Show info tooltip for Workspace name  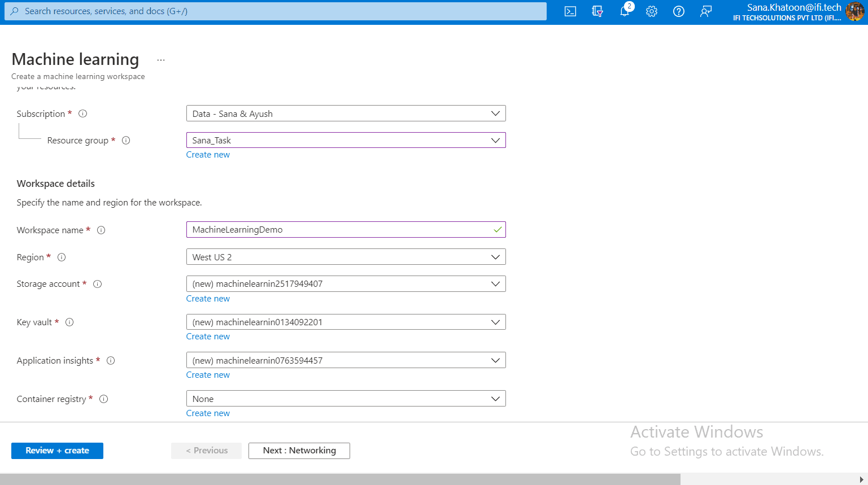101,230
